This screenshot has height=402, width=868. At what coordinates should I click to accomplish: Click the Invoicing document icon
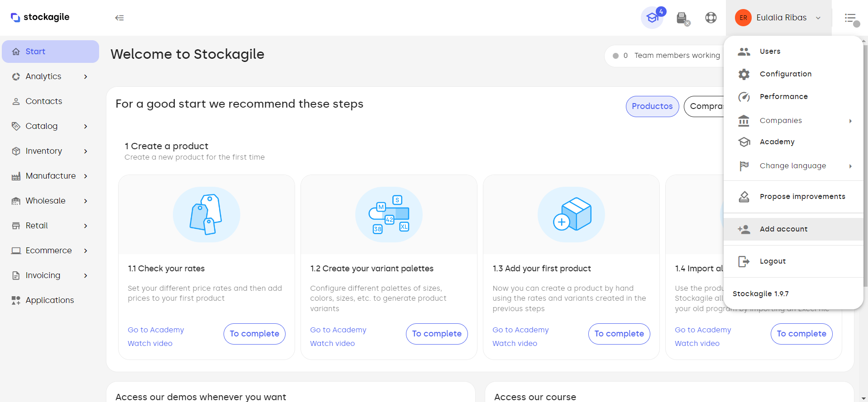(16, 275)
